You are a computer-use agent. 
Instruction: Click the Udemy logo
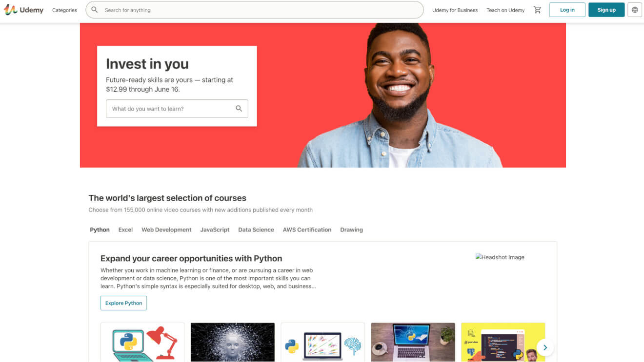tap(24, 10)
